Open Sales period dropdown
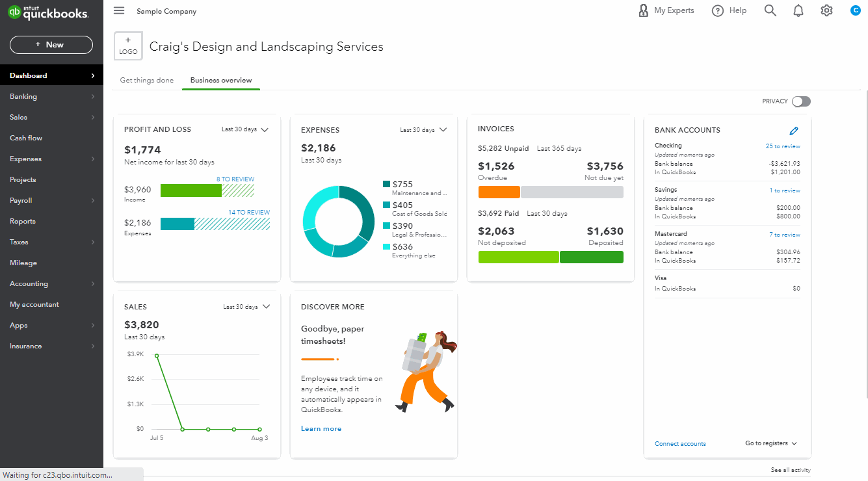Image resolution: width=868 pixels, height=481 pixels. coord(246,307)
